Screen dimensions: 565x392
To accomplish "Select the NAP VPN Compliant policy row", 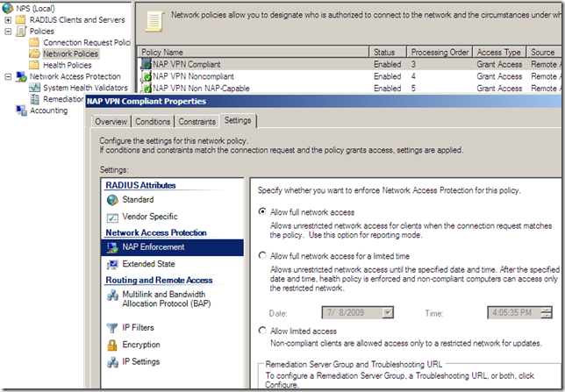I will (x=349, y=65).
